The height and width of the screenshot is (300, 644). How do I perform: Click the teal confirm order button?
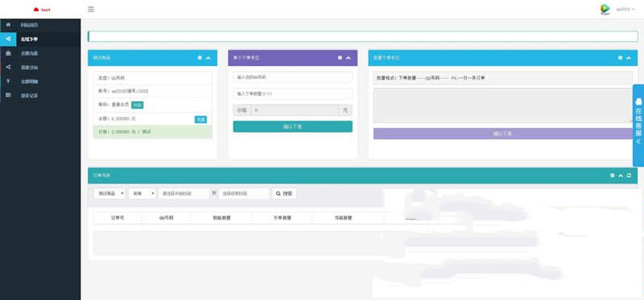(x=292, y=127)
